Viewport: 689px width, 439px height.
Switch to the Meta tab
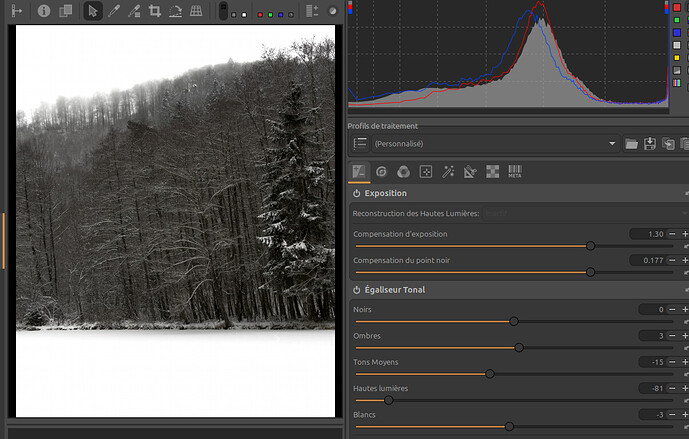(x=515, y=171)
